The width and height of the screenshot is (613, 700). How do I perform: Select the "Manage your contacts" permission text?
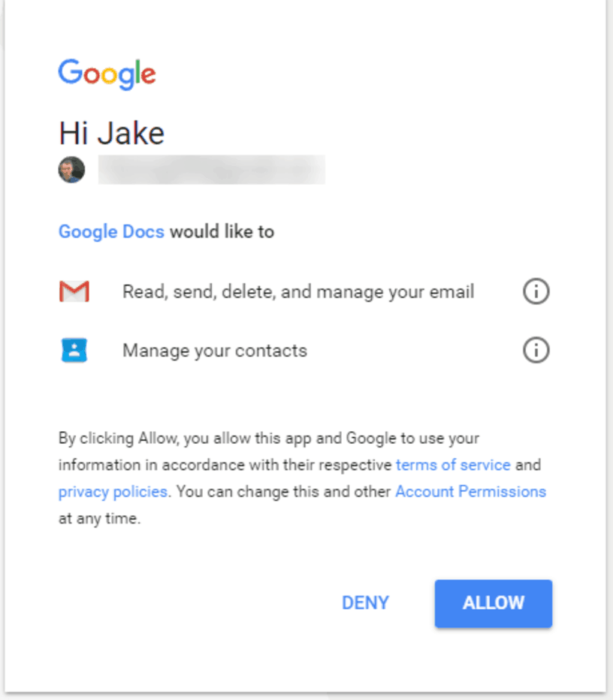point(215,351)
